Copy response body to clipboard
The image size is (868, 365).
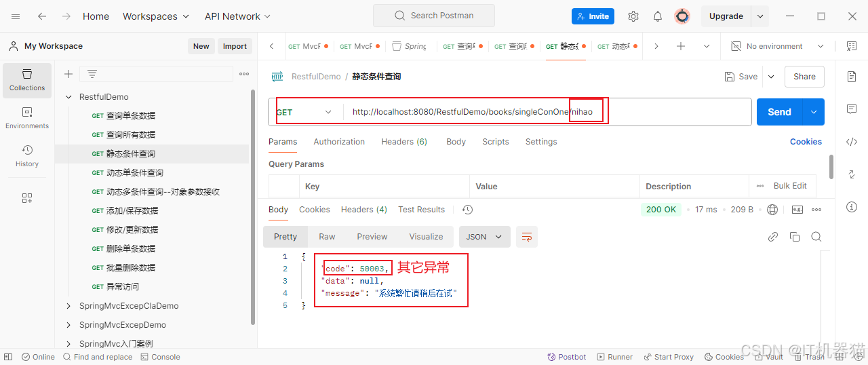(795, 237)
